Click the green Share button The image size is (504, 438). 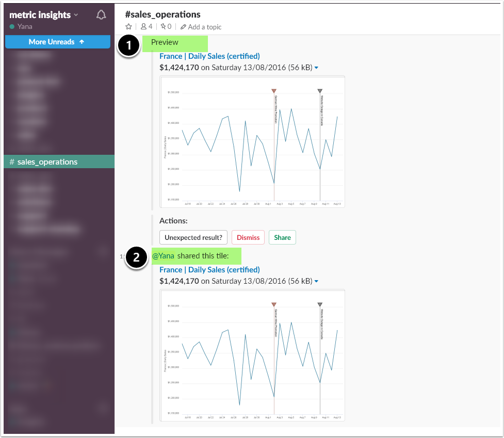tap(282, 237)
